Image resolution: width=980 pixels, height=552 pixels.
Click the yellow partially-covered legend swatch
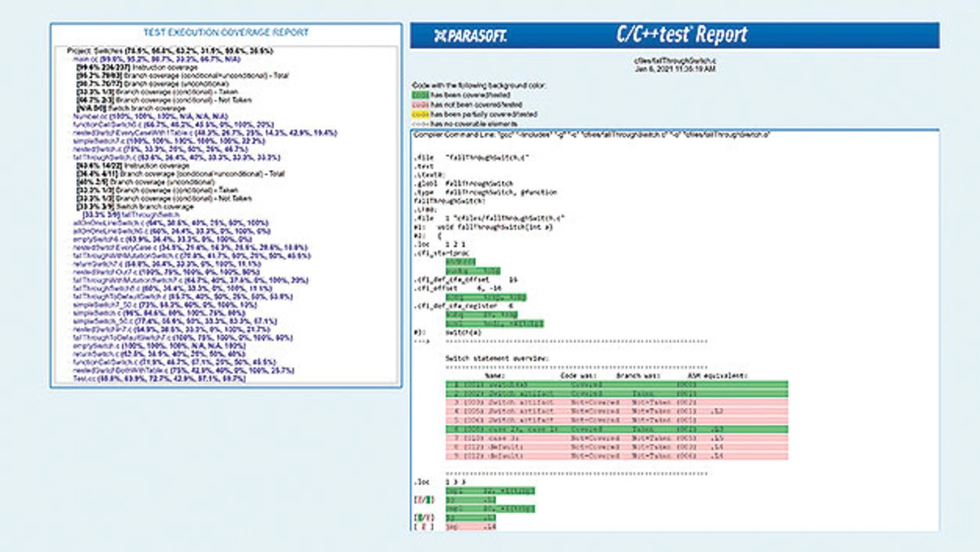(420, 113)
